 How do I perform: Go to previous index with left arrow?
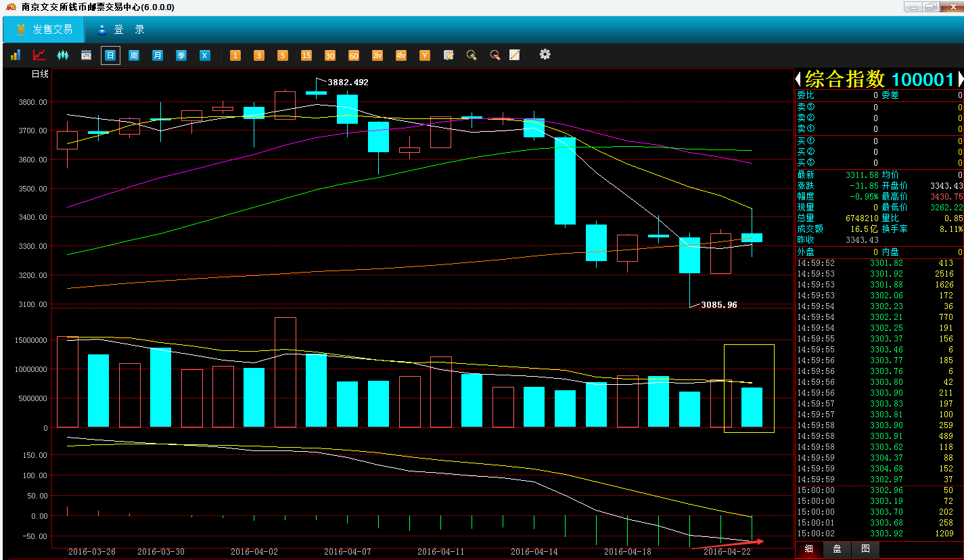click(798, 79)
